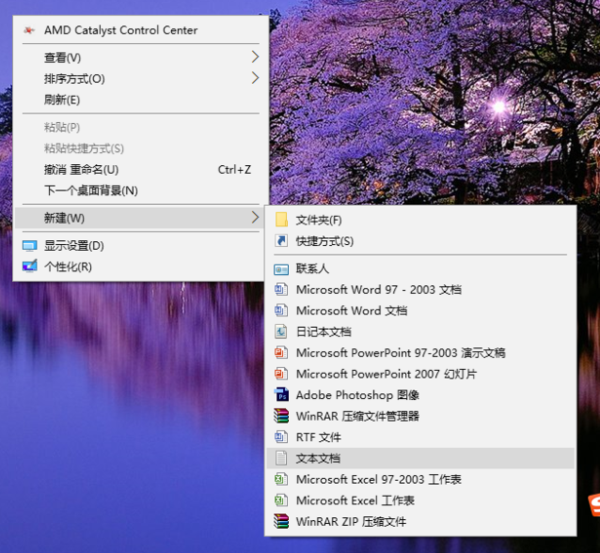Click the WinRAR 压缩文件管理器 icon
This screenshot has height=553, width=600.
(281, 416)
